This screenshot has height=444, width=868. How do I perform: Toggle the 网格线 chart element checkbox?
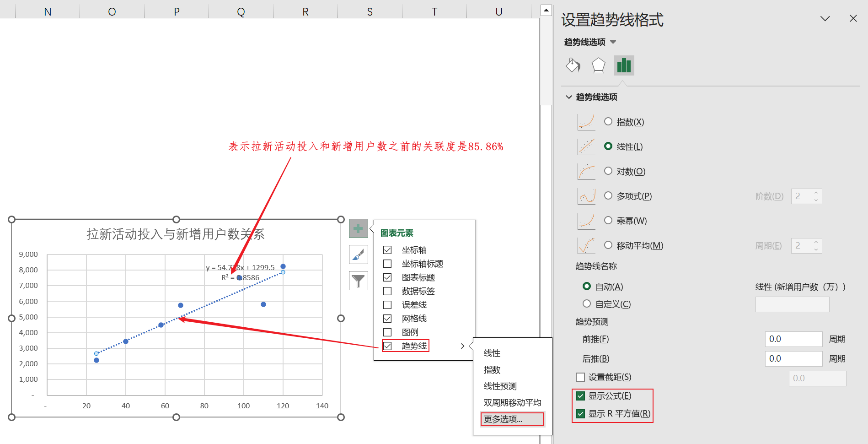tap(387, 319)
